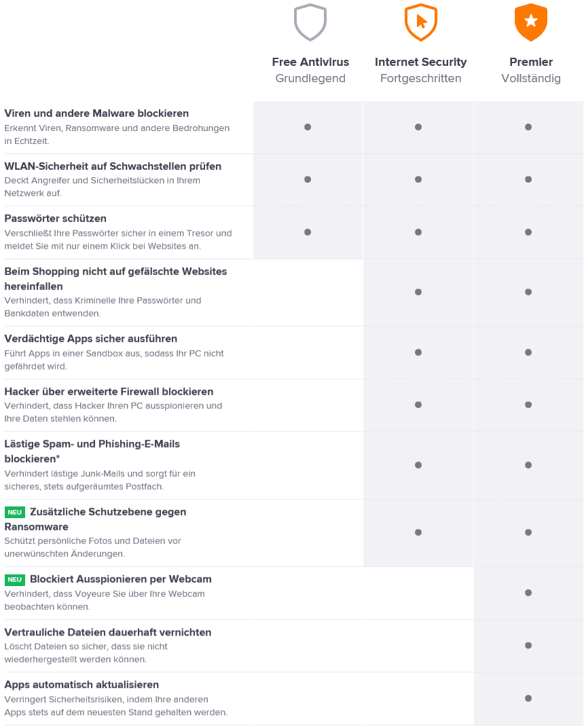
Task: Click the gray Free Antivirus shield icon
Action: tap(310, 22)
